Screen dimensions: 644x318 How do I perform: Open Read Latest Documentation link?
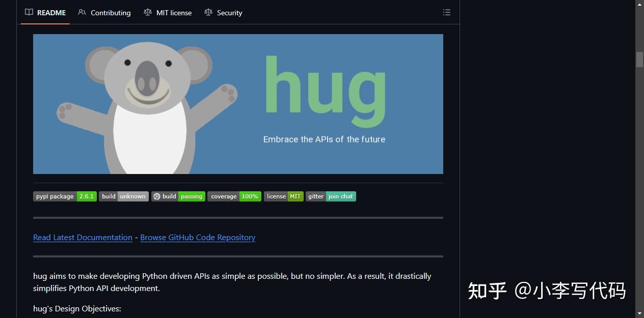coord(83,238)
